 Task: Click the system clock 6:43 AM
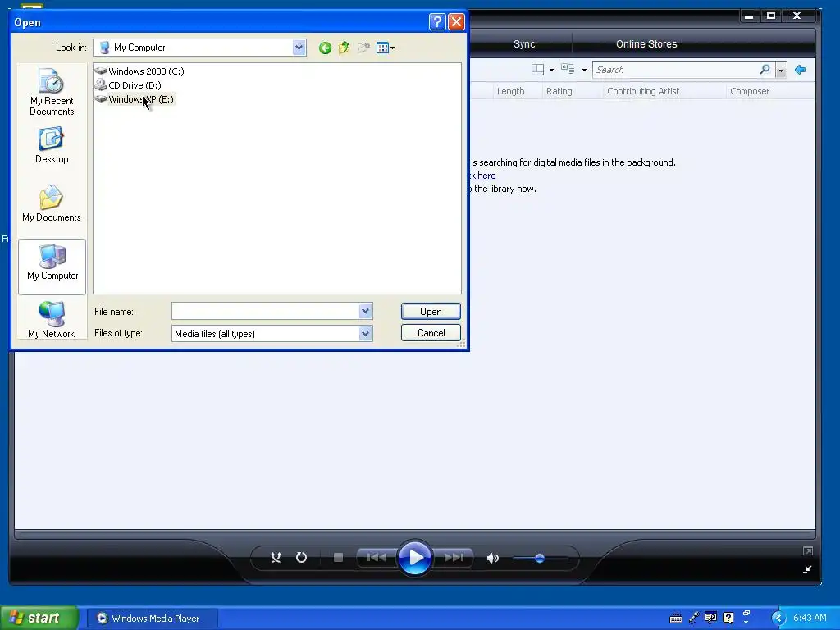(x=810, y=618)
